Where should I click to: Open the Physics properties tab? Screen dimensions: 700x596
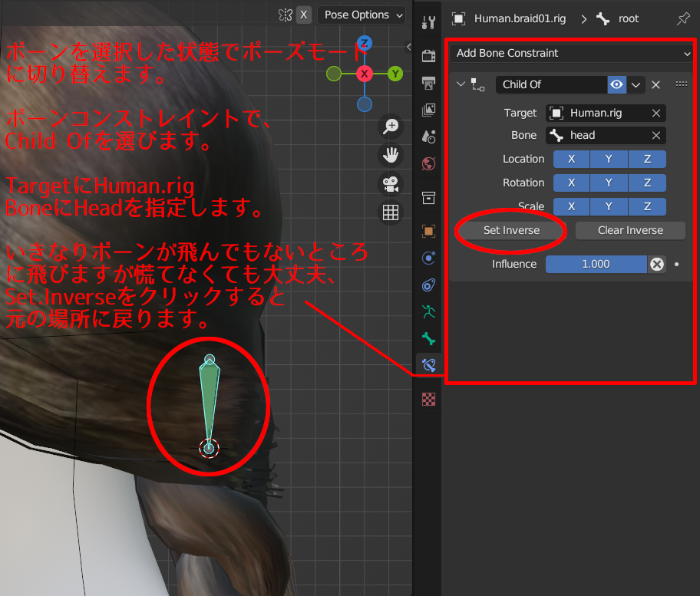[x=428, y=257]
